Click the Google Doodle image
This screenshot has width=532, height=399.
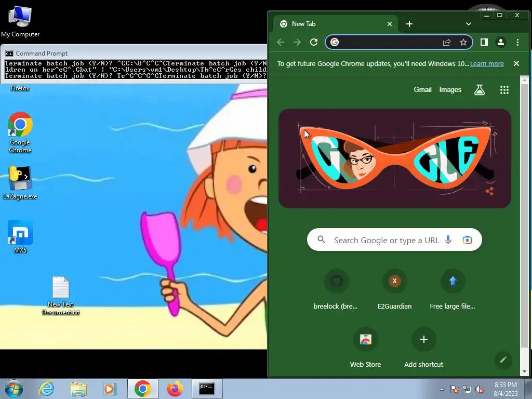(x=395, y=158)
